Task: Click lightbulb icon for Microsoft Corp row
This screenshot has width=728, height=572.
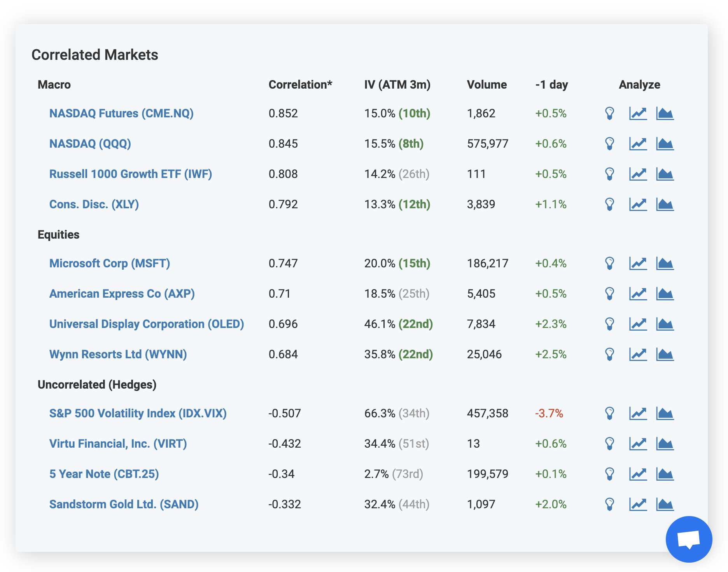Action: [610, 263]
